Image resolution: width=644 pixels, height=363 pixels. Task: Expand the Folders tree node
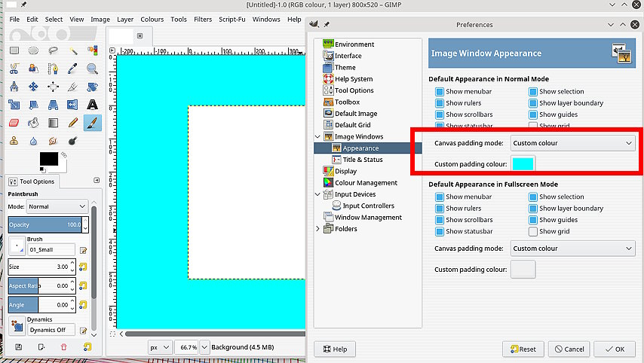(x=318, y=229)
